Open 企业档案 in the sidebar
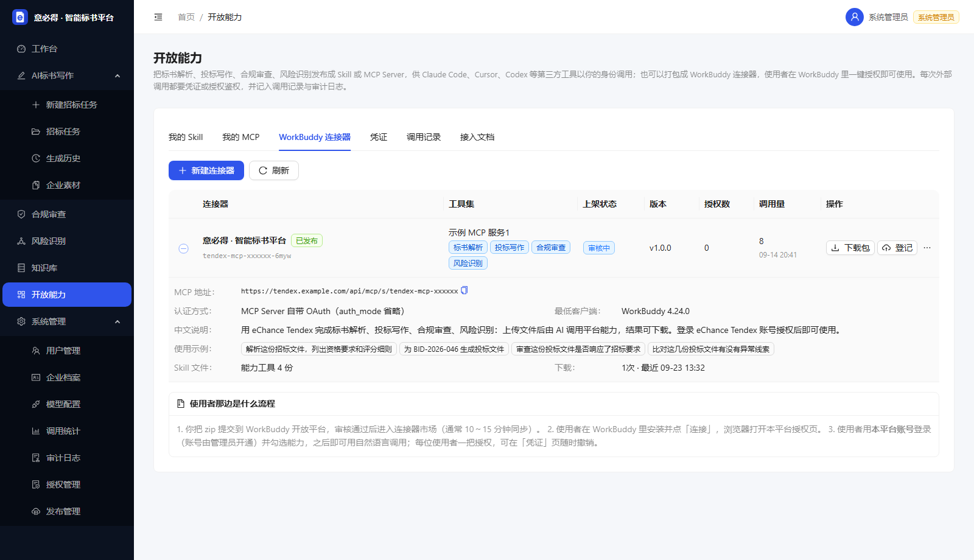Image resolution: width=974 pixels, height=560 pixels. coord(67,377)
